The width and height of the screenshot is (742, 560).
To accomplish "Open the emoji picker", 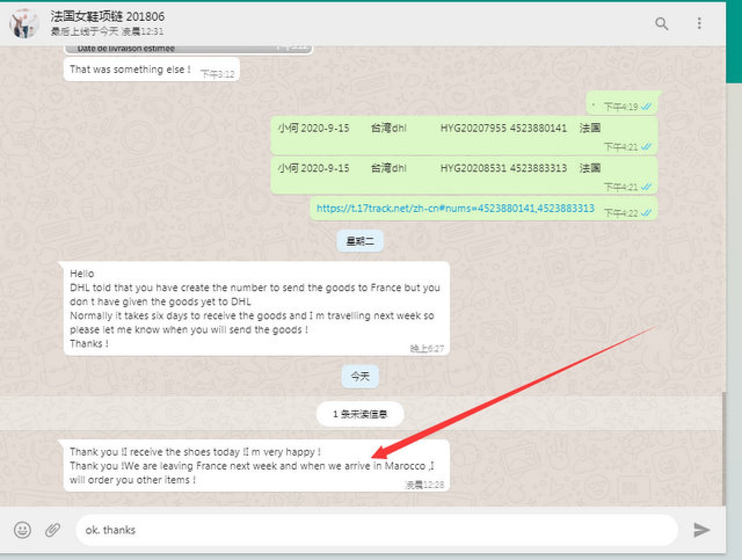I will (x=23, y=530).
